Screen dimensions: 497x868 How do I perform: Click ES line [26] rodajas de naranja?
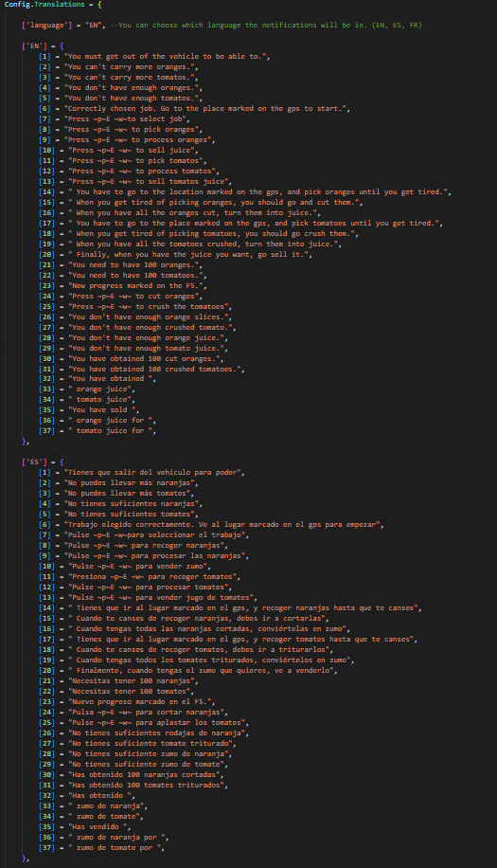144,732
